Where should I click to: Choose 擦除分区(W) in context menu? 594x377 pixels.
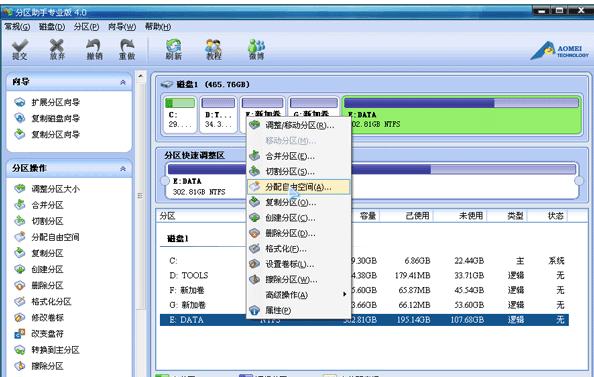[299, 280]
